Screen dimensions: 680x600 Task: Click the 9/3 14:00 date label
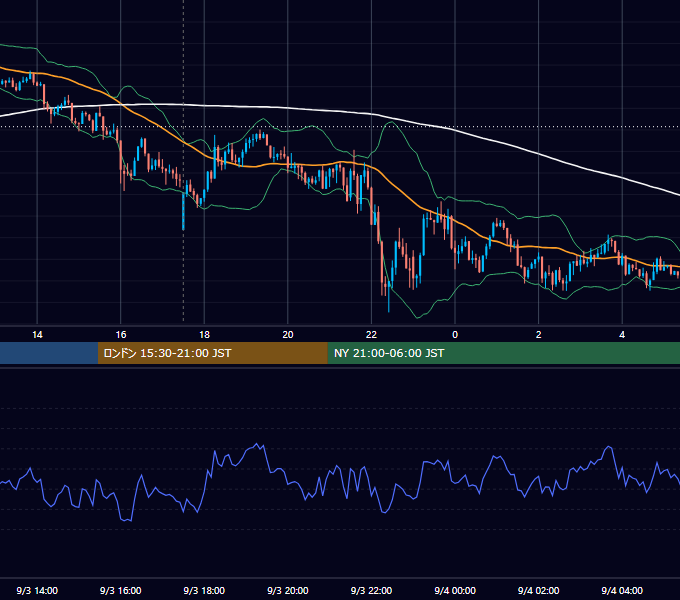(x=37, y=590)
